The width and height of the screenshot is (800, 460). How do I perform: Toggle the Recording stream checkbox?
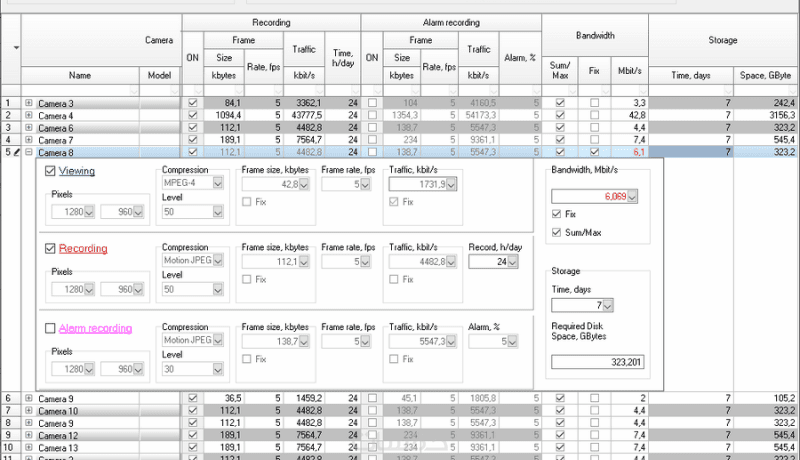50,248
